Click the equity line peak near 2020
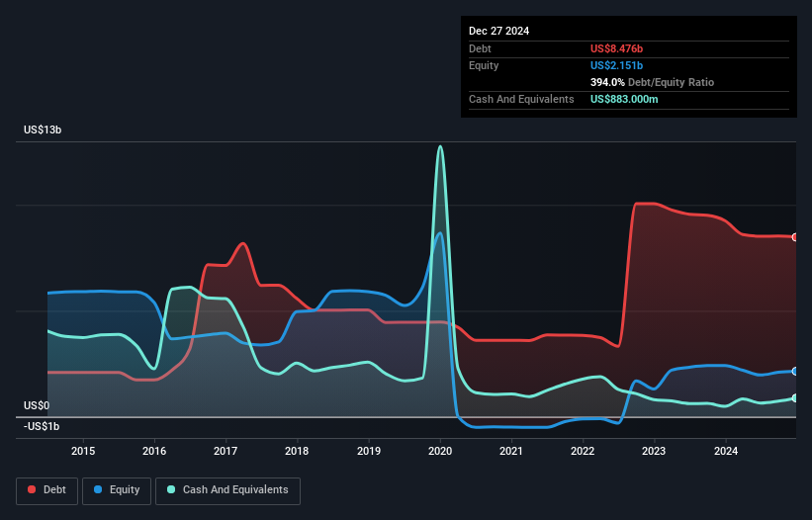The height and width of the screenshot is (520, 812). coord(441,233)
